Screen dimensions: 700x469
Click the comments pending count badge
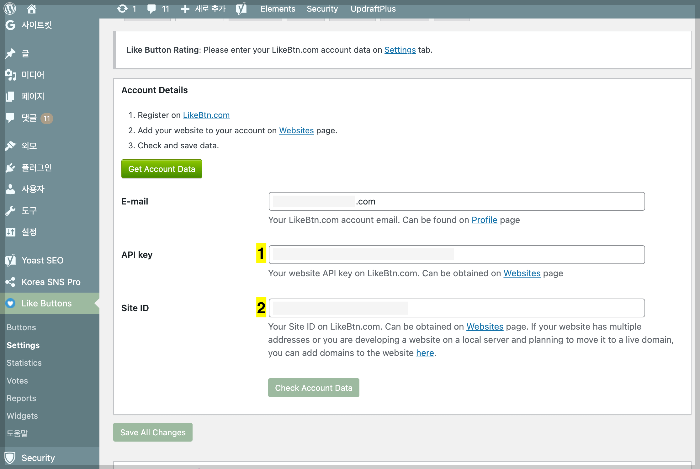(47, 118)
